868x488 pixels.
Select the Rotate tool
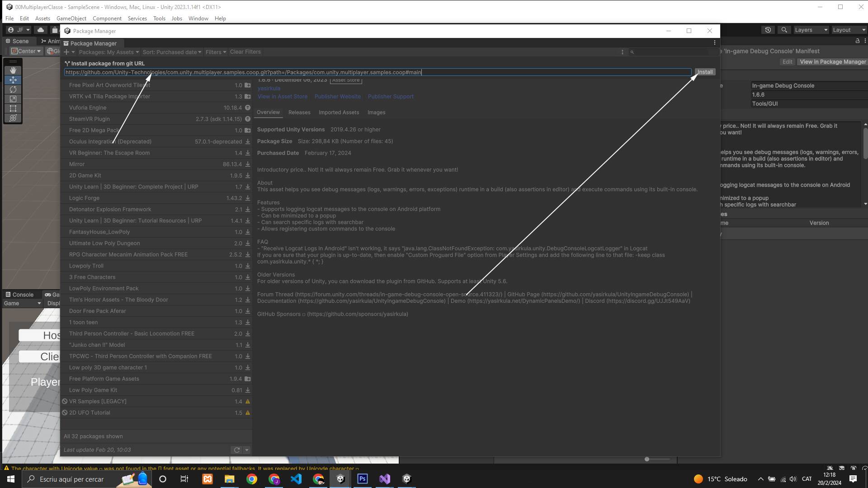13,89
